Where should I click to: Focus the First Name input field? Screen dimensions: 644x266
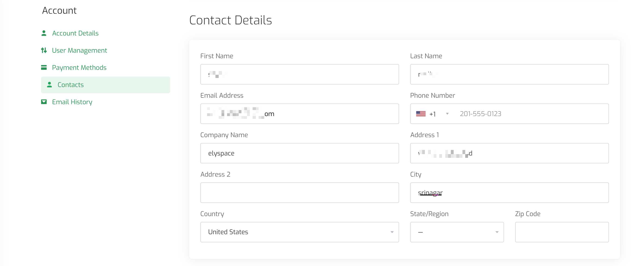click(x=299, y=74)
